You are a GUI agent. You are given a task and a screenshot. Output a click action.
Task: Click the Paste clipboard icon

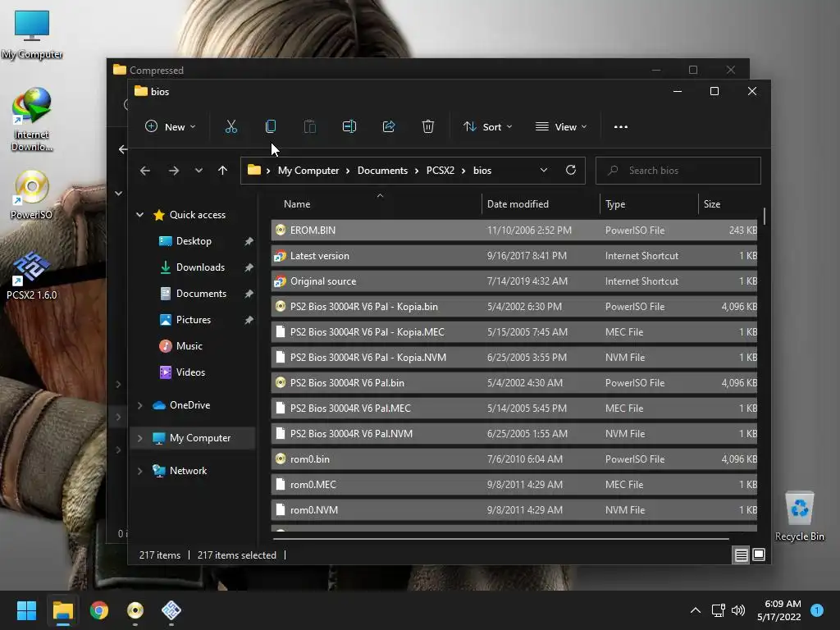click(x=309, y=127)
